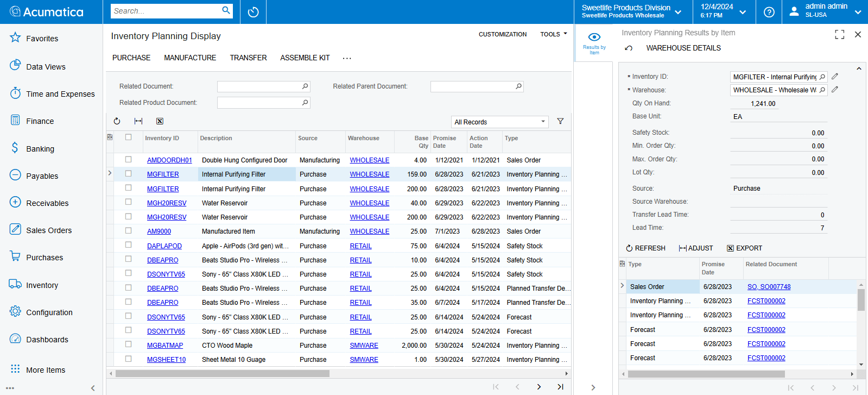This screenshot has width=868, height=395.
Task: Tick the checkbox for AM9000 row
Action: click(129, 231)
